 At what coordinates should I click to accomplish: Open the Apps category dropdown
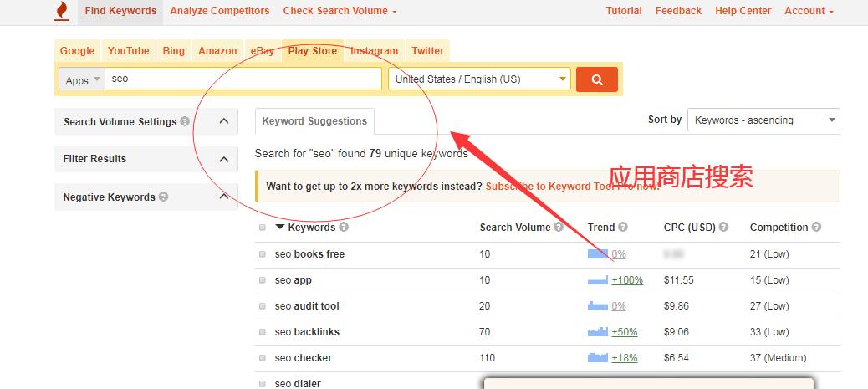pyautogui.click(x=82, y=79)
